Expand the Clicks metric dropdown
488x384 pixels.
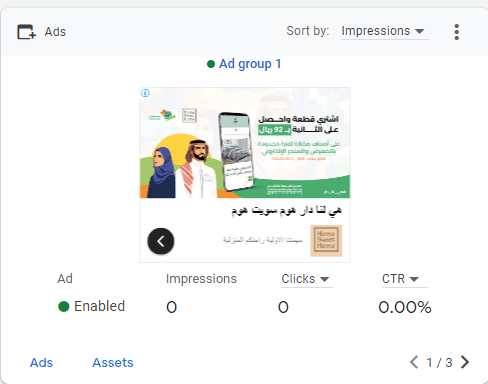pos(306,279)
